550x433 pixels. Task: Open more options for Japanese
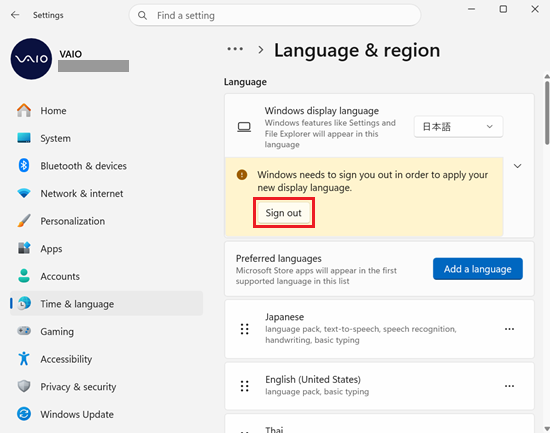(x=509, y=329)
